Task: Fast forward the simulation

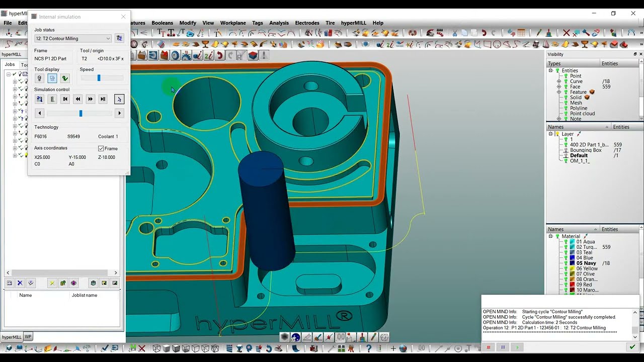Action: (90, 99)
